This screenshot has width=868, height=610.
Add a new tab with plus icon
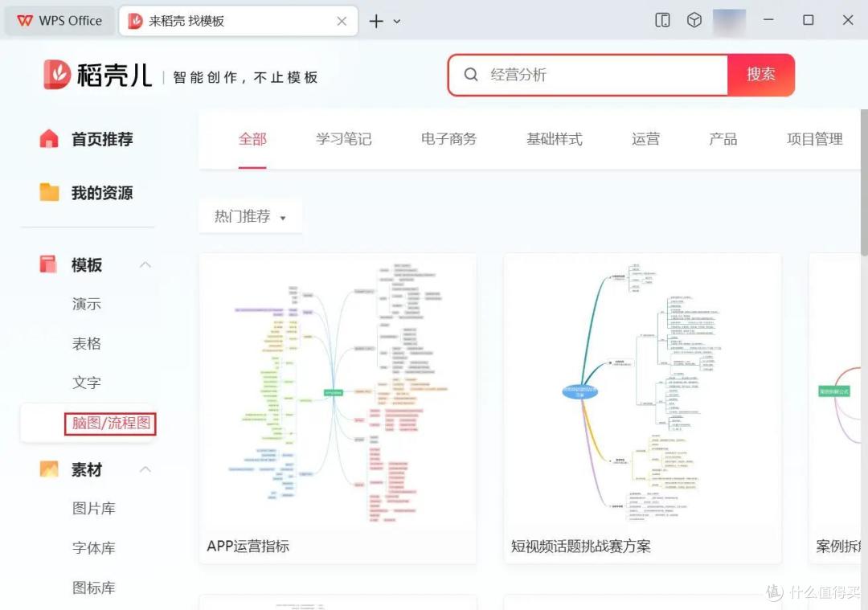tap(376, 21)
